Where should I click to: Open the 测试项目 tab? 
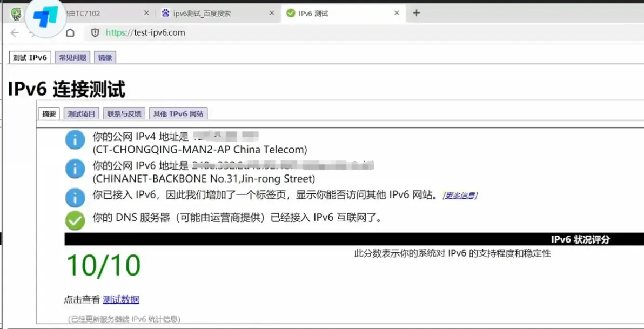pos(82,114)
